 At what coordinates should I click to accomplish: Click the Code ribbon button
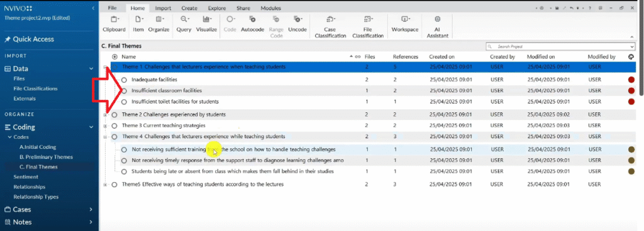(x=230, y=24)
